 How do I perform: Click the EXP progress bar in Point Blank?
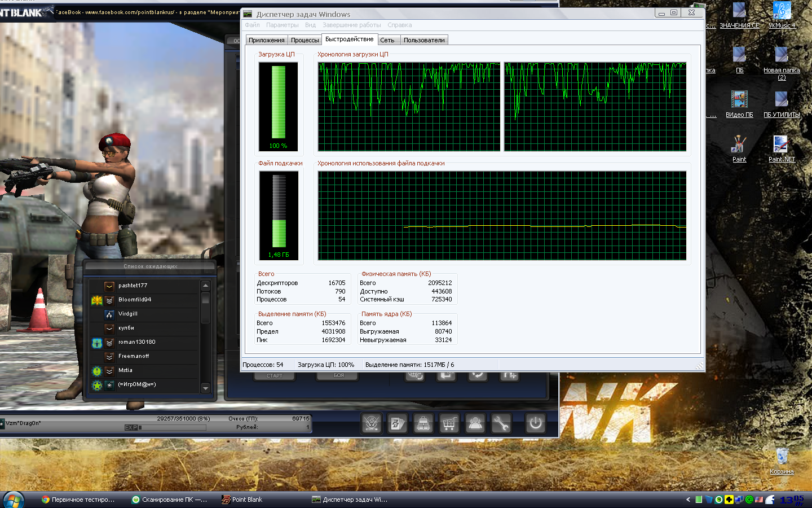point(165,428)
